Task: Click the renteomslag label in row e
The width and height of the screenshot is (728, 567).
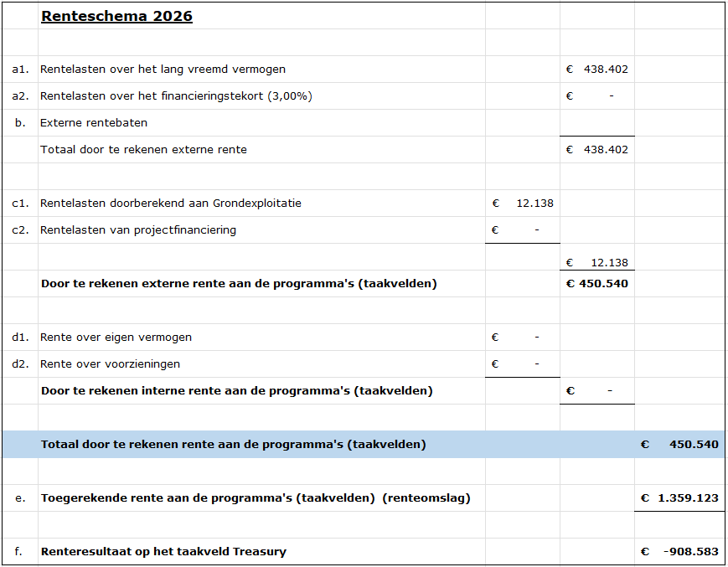Action: (x=256, y=498)
